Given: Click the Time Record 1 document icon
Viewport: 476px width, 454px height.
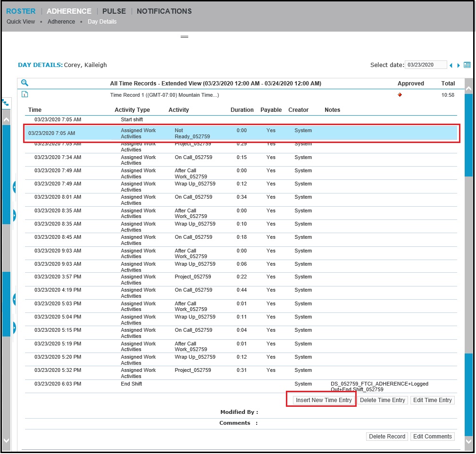Looking at the screenshot, I should [x=25, y=94].
